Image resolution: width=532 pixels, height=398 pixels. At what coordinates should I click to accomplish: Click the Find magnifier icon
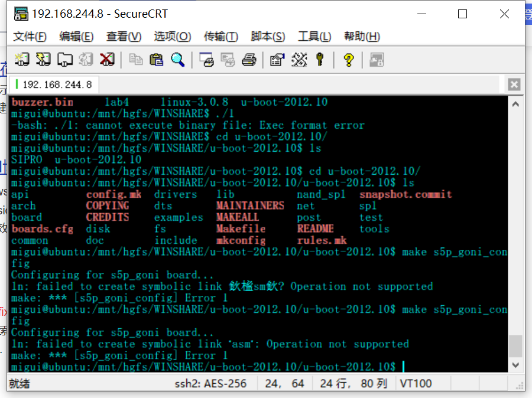(x=178, y=60)
